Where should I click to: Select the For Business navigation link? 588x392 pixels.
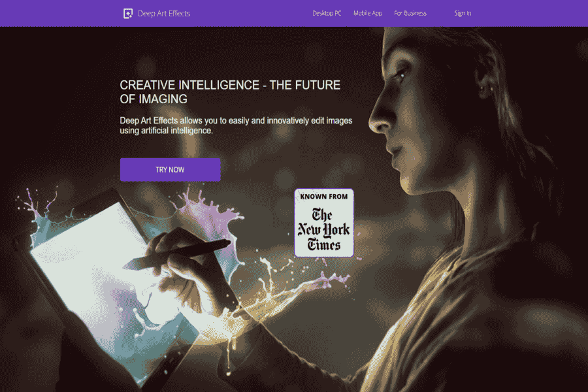(x=410, y=13)
